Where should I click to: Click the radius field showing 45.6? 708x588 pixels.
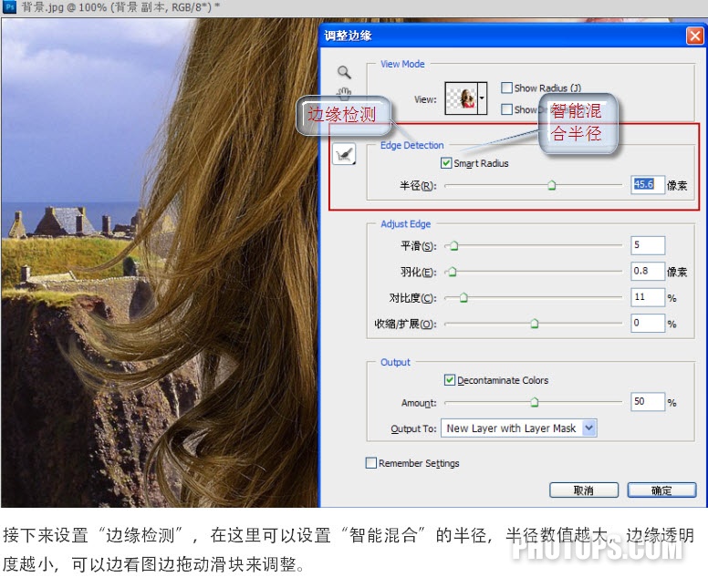pyautogui.click(x=648, y=184)
